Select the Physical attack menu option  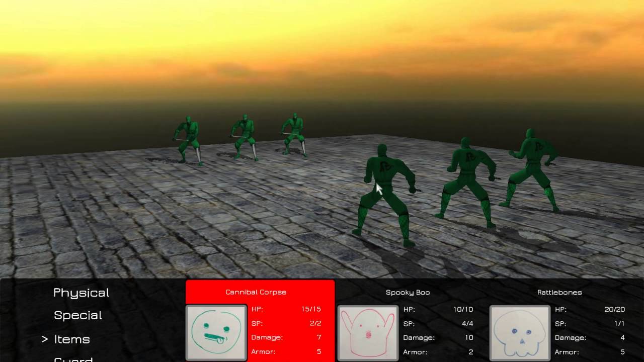coord(81,293)
